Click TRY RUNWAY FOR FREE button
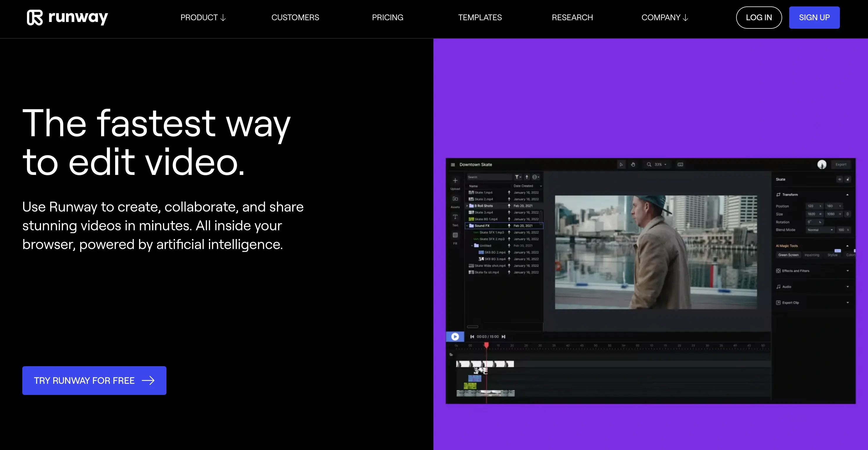Viewport: 868px width, 450px height. coord(94,381)
